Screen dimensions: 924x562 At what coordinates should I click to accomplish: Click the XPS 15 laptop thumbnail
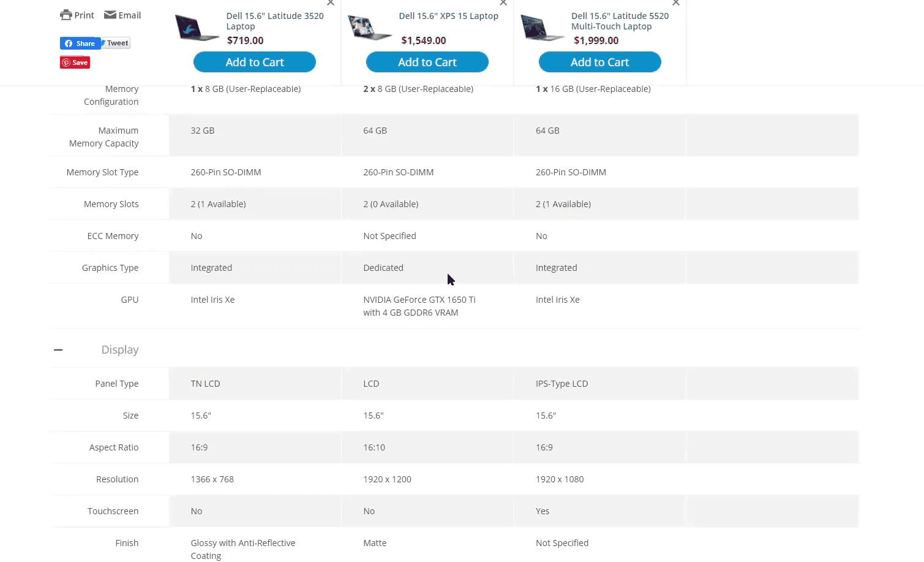(x=370, y=28)
